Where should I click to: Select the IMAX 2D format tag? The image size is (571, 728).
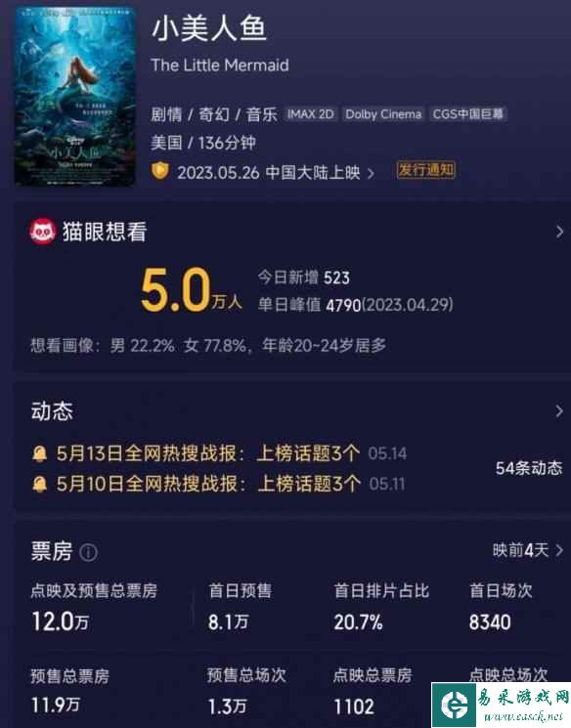310,114
